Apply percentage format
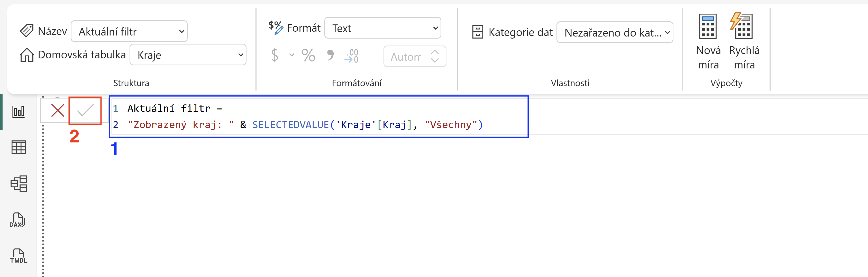The height and width of the screenshot is (277, 868). (308, 56)
